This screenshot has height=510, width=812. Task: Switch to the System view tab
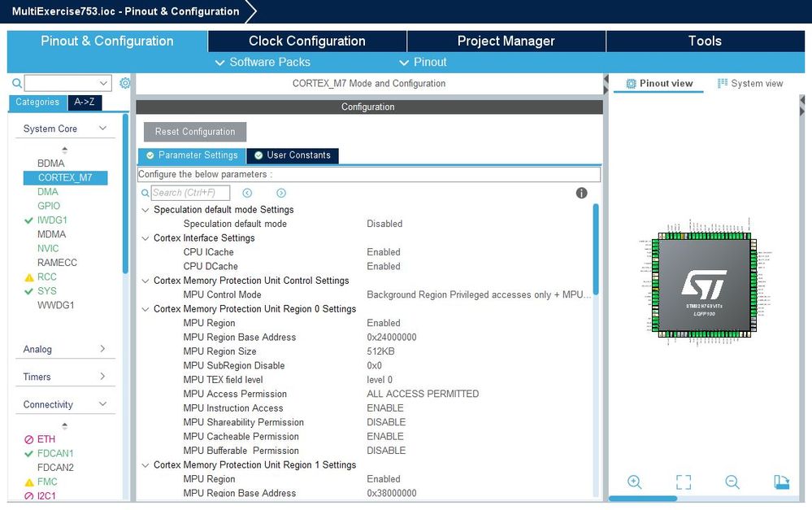click(750, 84)
